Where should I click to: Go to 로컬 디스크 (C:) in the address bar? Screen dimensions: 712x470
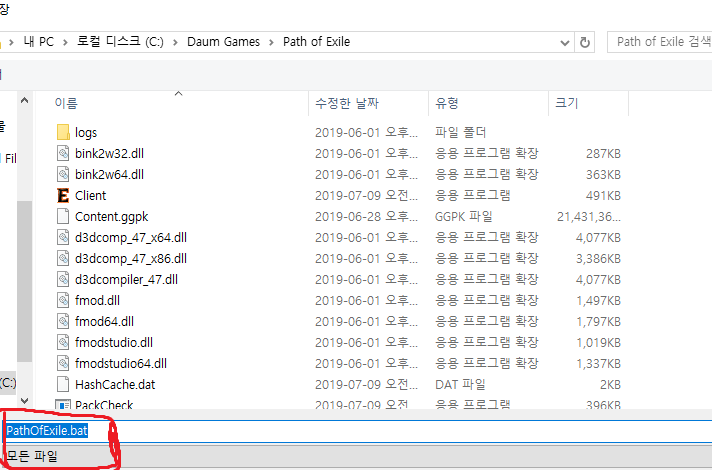pos(120,42)
